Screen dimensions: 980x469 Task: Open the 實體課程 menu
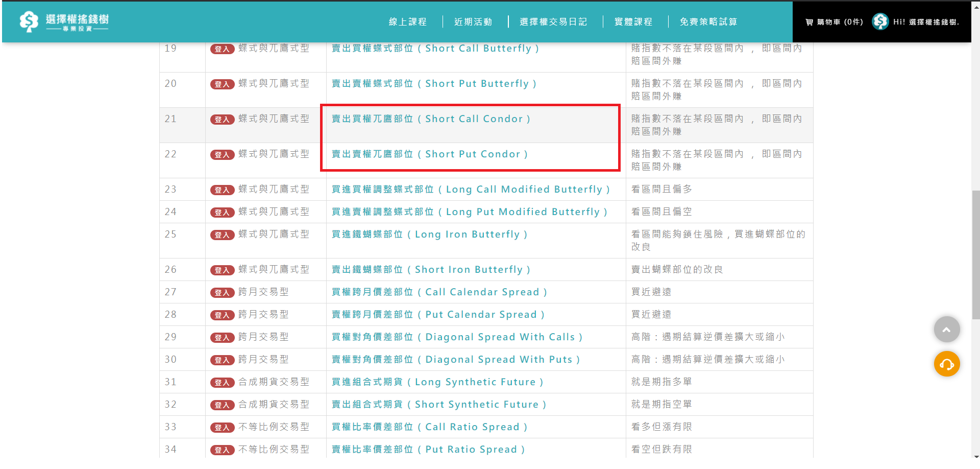click(633, 22)
